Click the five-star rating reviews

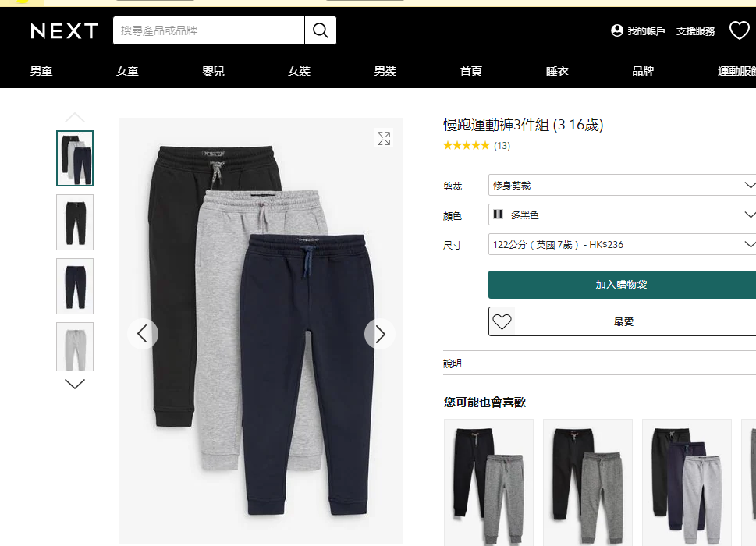[x=477, y=146]
